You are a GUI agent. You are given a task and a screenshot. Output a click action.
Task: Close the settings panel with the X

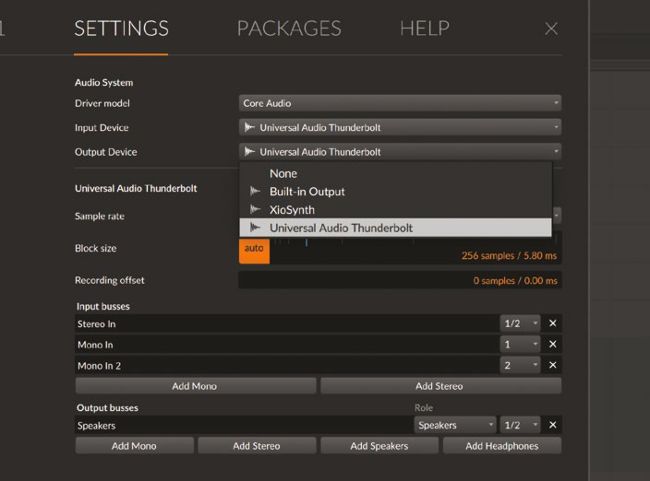point(551,29)
